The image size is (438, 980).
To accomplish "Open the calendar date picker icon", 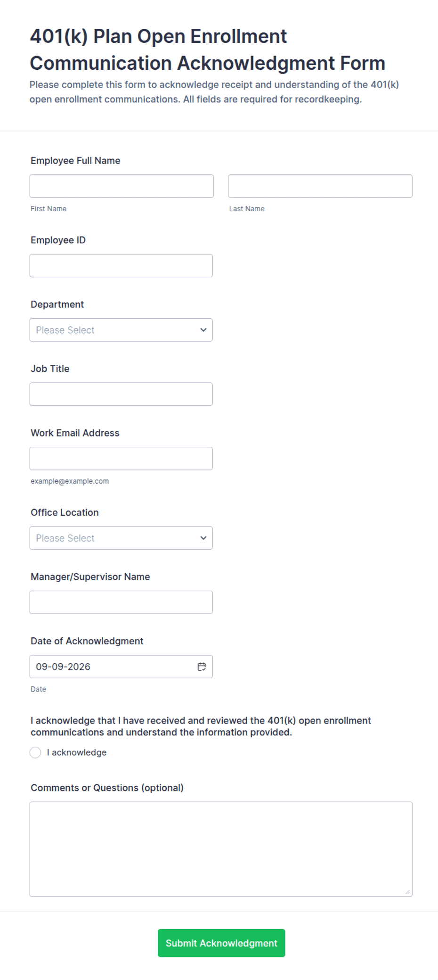I will [202, 667].
